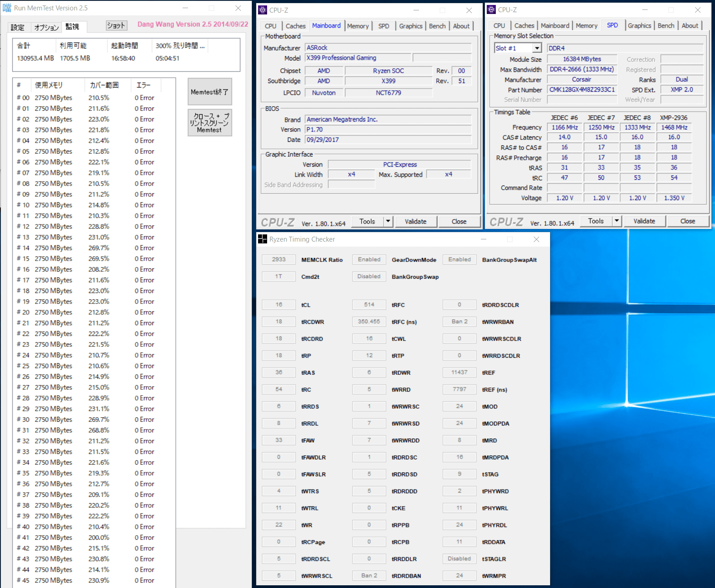
Task: Click Close button in SPD CPU-Z window
Action: [x=688, y=221]
